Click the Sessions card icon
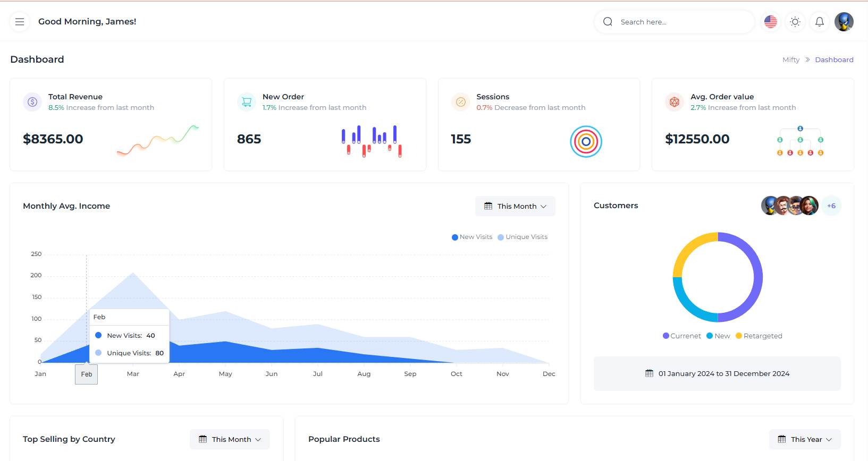The height and width of the screenshot is (461, 868). pyautogui.click(x=460, y=102)
